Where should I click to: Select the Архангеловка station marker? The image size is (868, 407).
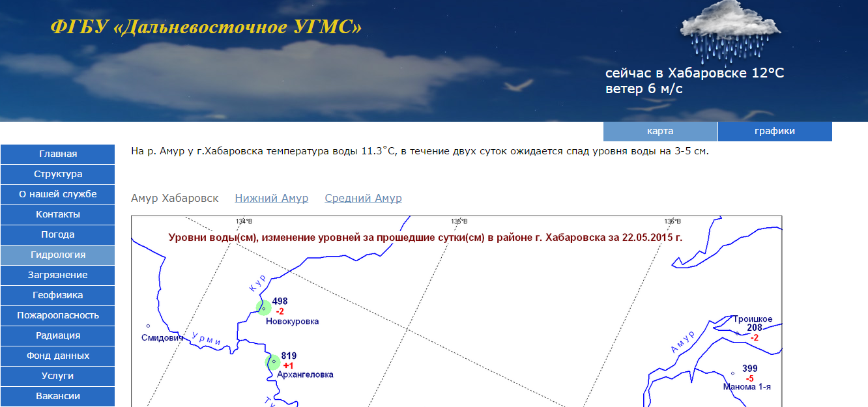pyautogui.click(x=272, y=362)
